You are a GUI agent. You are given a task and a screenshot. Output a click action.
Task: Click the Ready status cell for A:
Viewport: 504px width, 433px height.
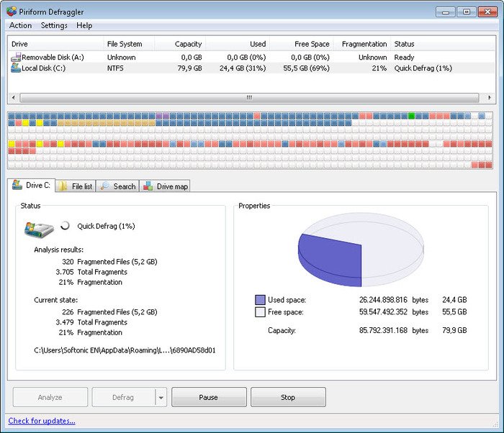pos(404,58)
